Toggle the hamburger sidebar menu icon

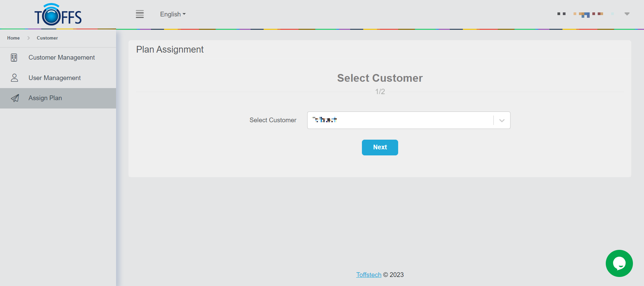pos(140,14)
